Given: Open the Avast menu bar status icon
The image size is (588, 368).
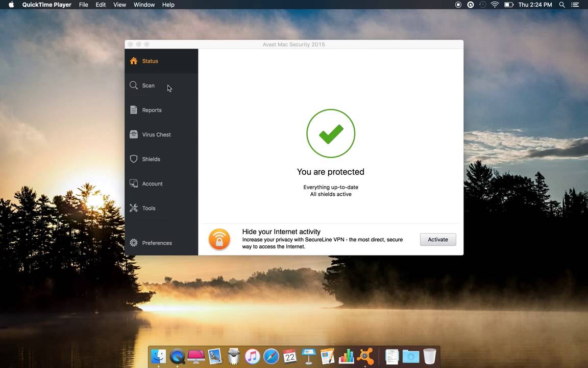Looking at the screenshot, I should [470, 5].
